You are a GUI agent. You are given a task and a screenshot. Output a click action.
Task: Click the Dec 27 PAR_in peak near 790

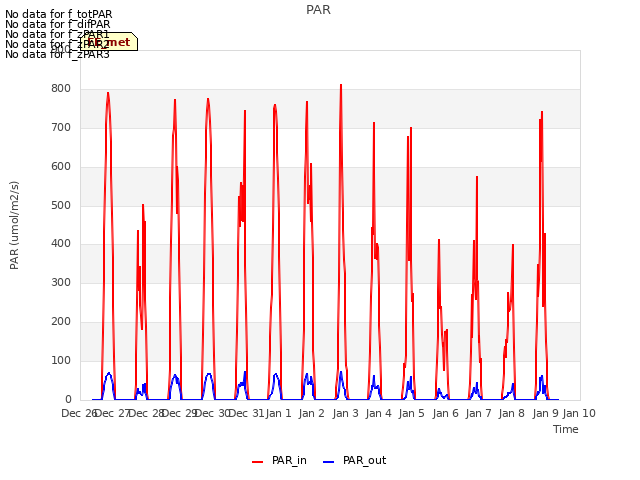click(x=108, y=93)
